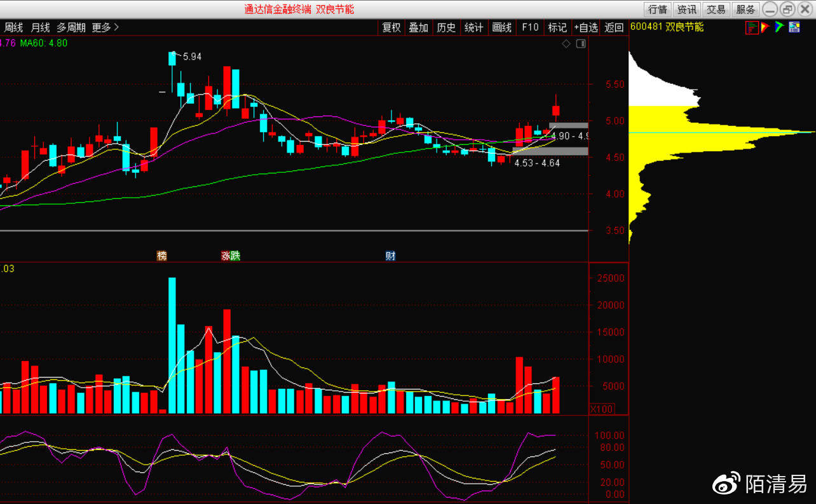Open the 复权 adjustment menu
The height and width of the screenshot is (504, 816).
tap(391, 27)
